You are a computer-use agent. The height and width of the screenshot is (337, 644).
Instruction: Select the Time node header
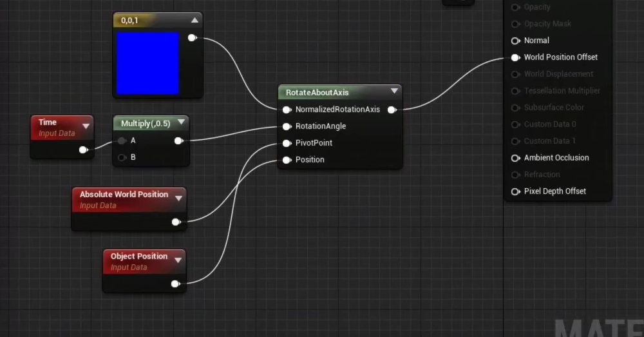[62, 128]
